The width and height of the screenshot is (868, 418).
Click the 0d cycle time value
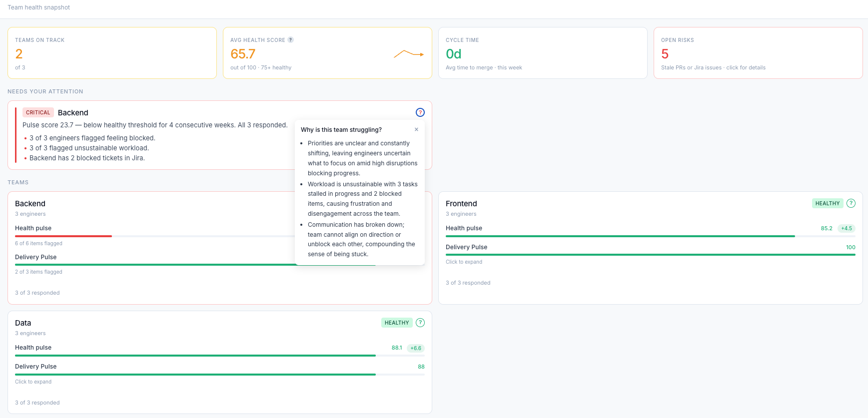[453, 54]
